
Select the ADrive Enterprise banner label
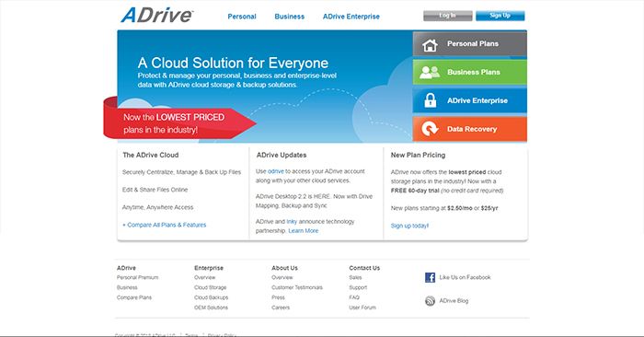[477, 100]
